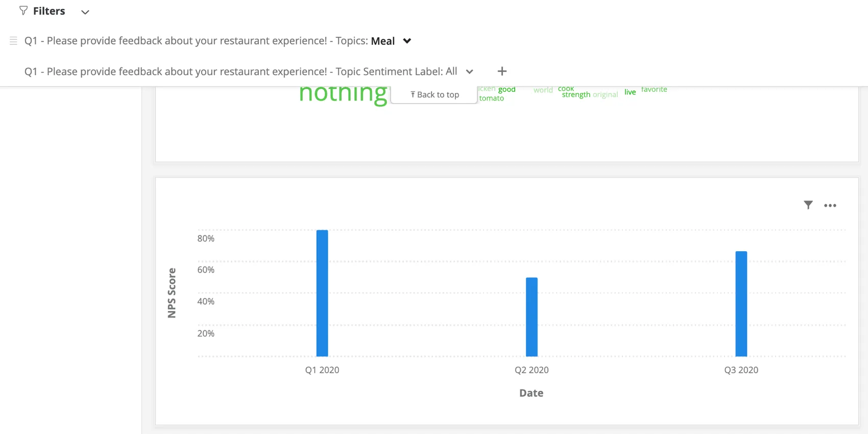Screen dimensions: 868x434
Task: Click the word tomato in the word cloud
Action: (491, 98)
